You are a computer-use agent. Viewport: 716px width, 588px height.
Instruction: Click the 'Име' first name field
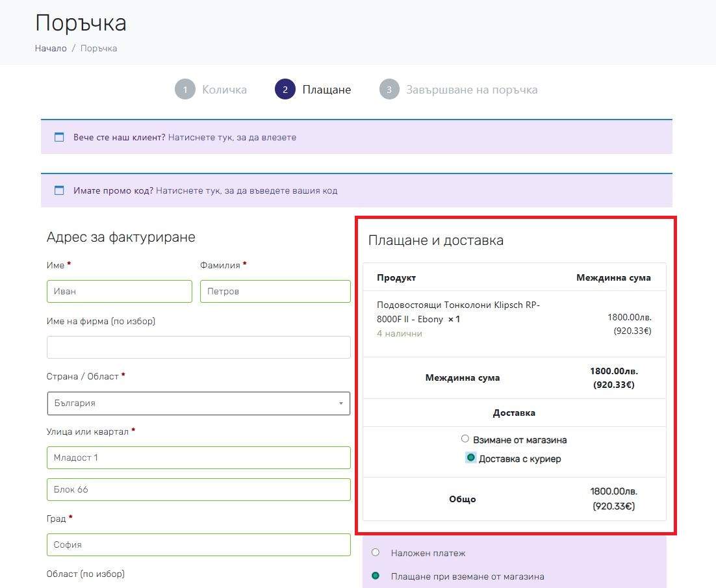(x=119, y=291)
